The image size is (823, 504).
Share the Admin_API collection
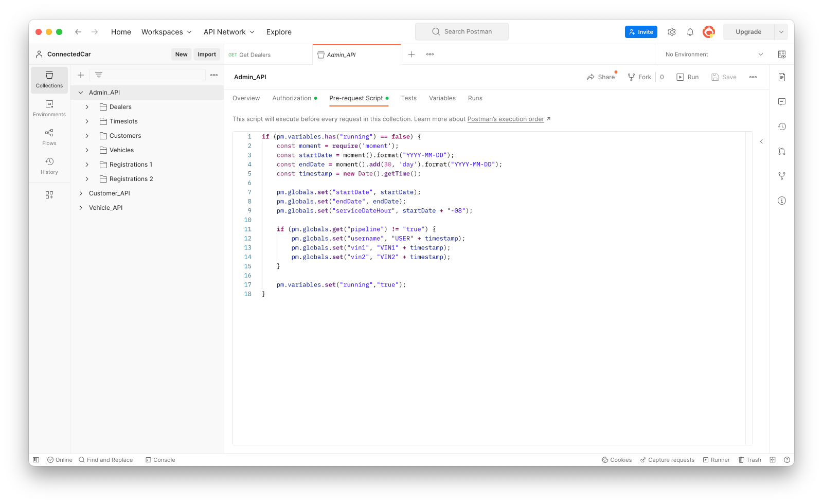pos(601,77)
